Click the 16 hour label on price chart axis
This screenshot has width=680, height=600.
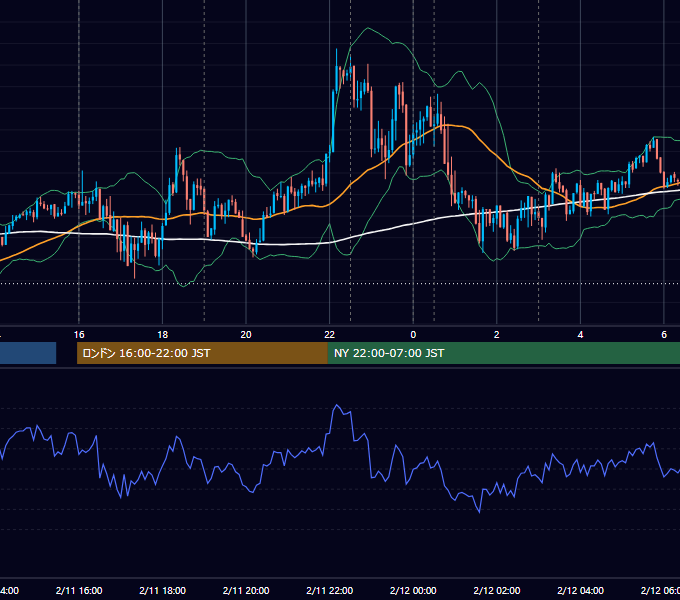[79, 335]
